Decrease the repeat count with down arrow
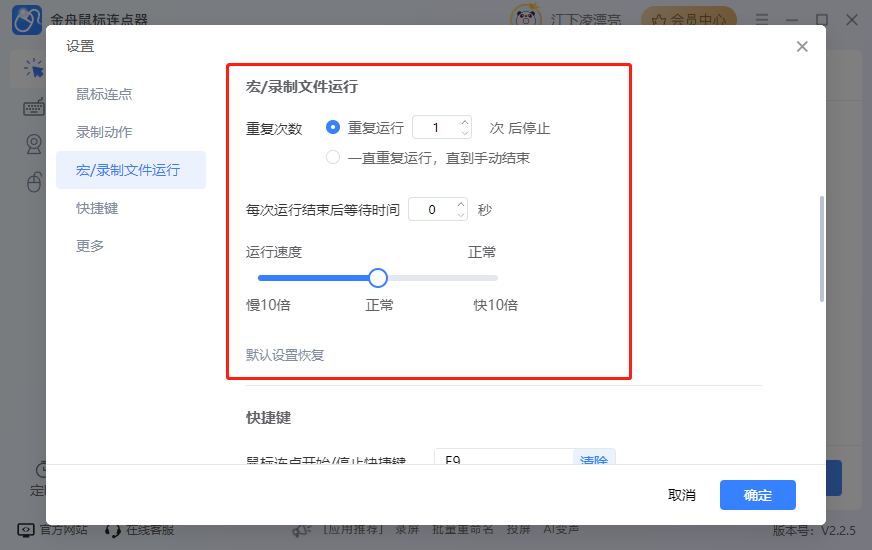 click(x=464, y=133)
